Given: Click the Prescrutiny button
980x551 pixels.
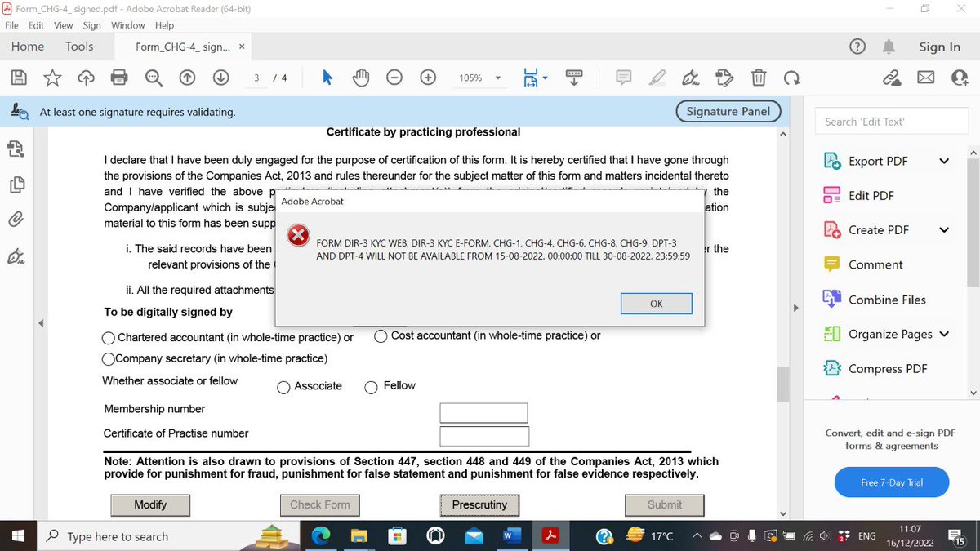Looking at the screenshot, I should click(479, 504).
